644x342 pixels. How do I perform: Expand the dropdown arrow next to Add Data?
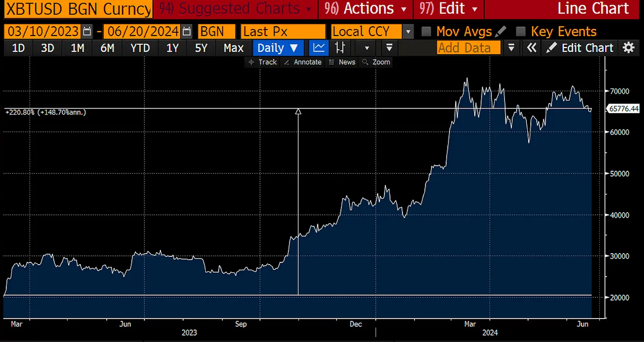pos(511,47)
